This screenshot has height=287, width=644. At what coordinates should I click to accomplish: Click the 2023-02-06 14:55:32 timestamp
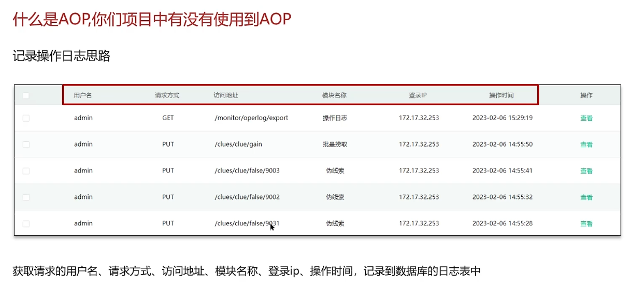click(x=503, y=197)
